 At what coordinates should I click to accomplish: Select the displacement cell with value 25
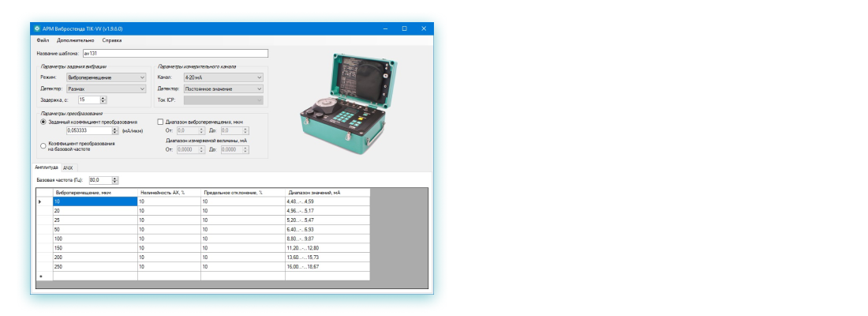click(95, 220)
